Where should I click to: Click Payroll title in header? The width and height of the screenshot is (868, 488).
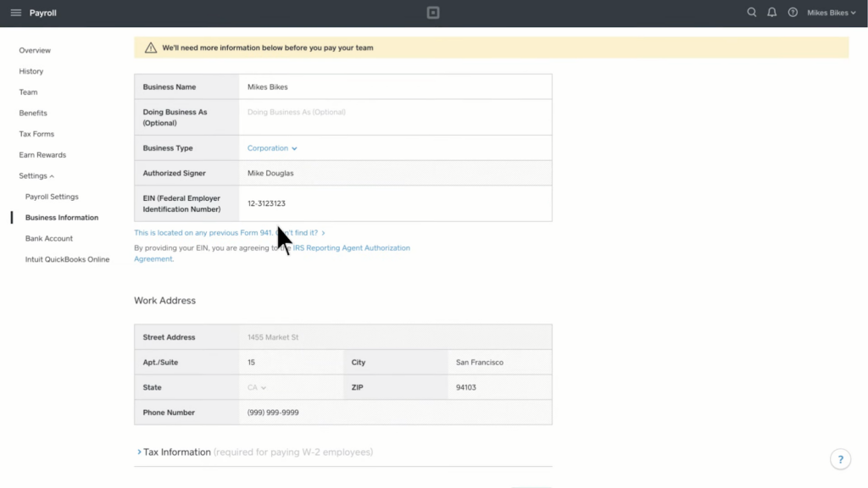(43, 13)
